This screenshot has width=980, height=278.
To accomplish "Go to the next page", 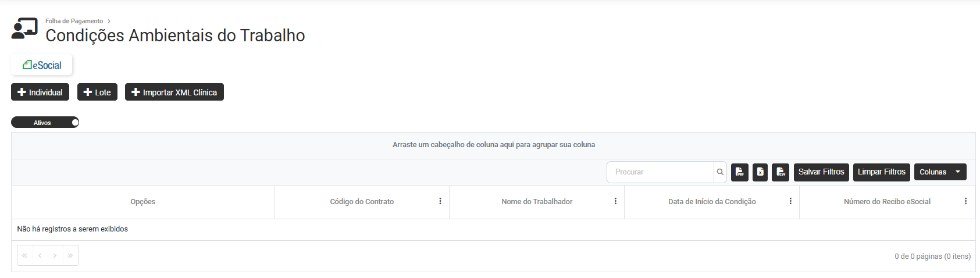I will pyautogui.click(x=55, y=255).
